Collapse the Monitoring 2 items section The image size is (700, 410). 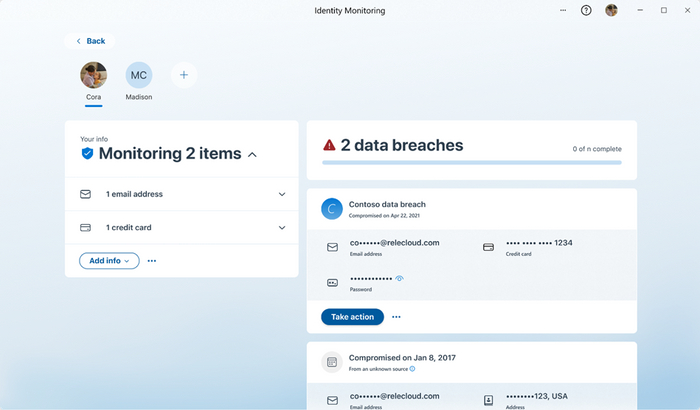[x=252, y=155]
